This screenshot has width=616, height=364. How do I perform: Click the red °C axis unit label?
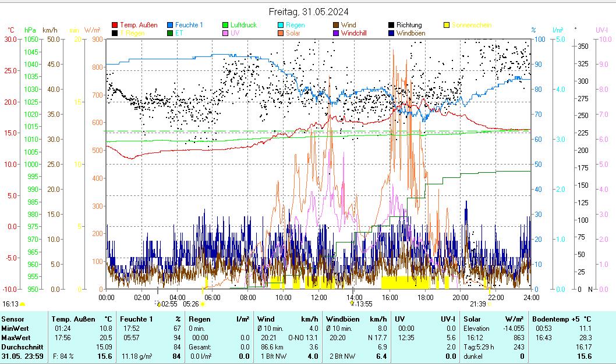(x=11, y=30)
